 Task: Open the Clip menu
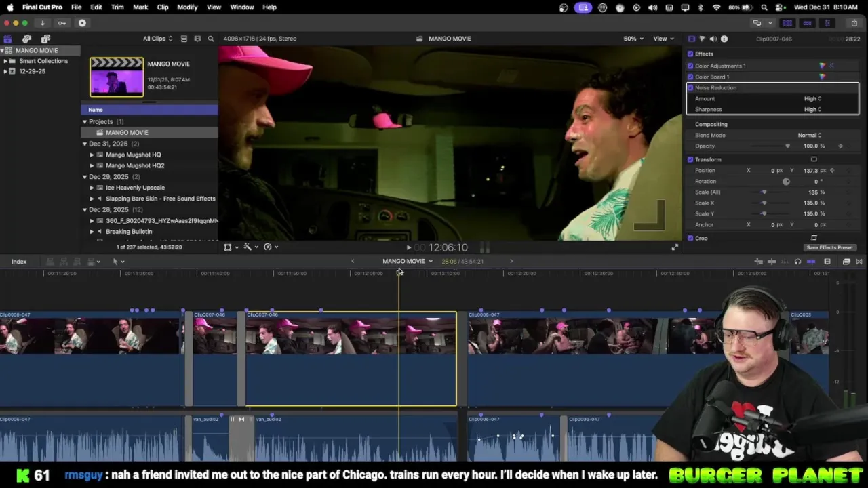[163, 7]
